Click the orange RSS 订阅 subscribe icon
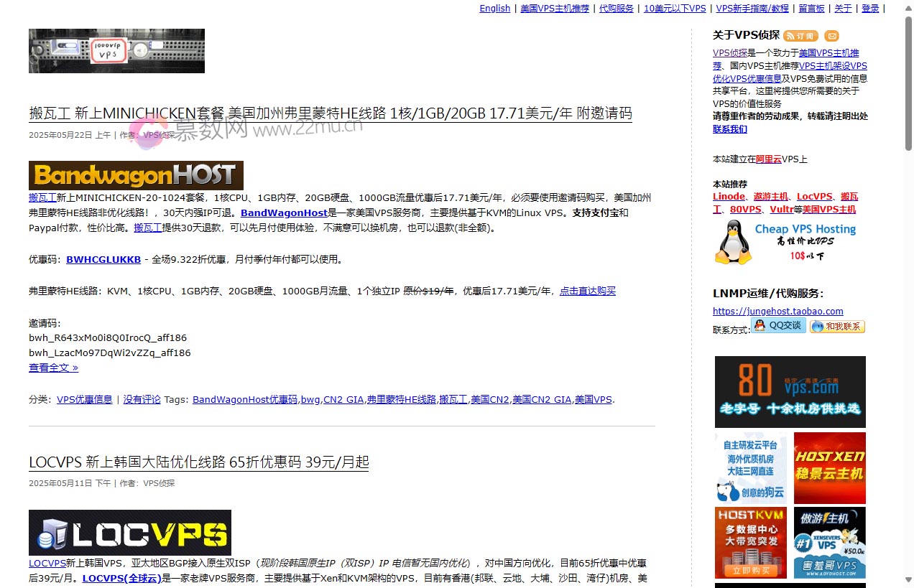This screenshot has width=914, height=588. [x=800, y=36]
